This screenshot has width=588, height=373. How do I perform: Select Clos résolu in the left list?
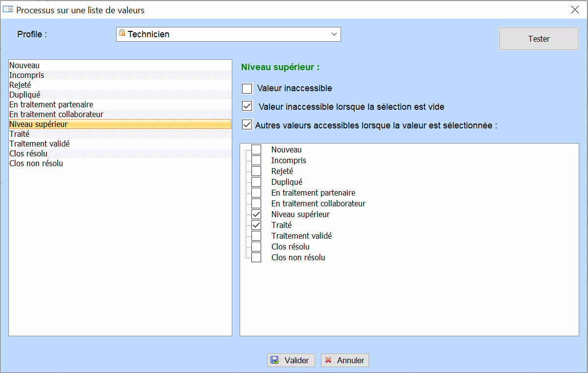[120, 153]
